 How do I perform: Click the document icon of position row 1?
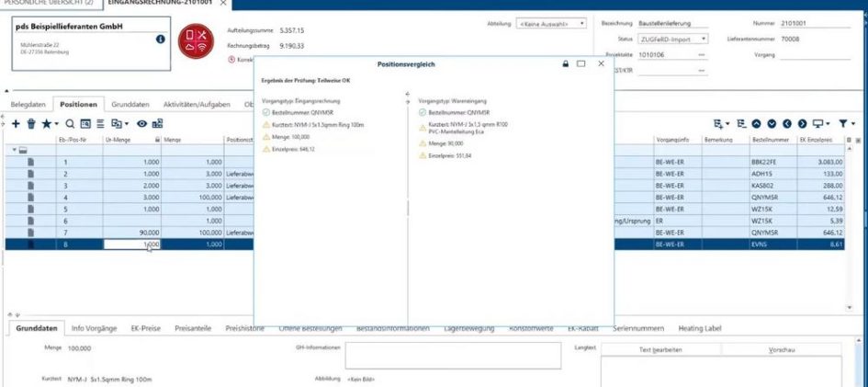[x=31, y=162]
